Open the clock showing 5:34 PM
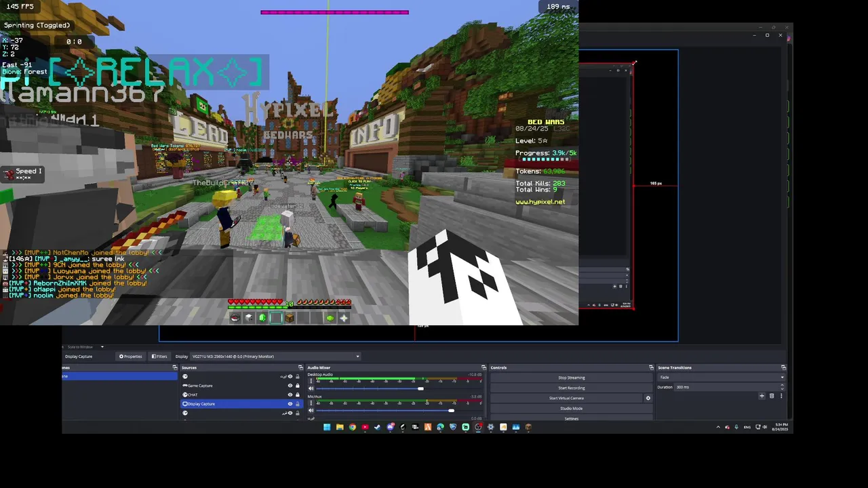 pyautogui.click(x=781, y=427)
